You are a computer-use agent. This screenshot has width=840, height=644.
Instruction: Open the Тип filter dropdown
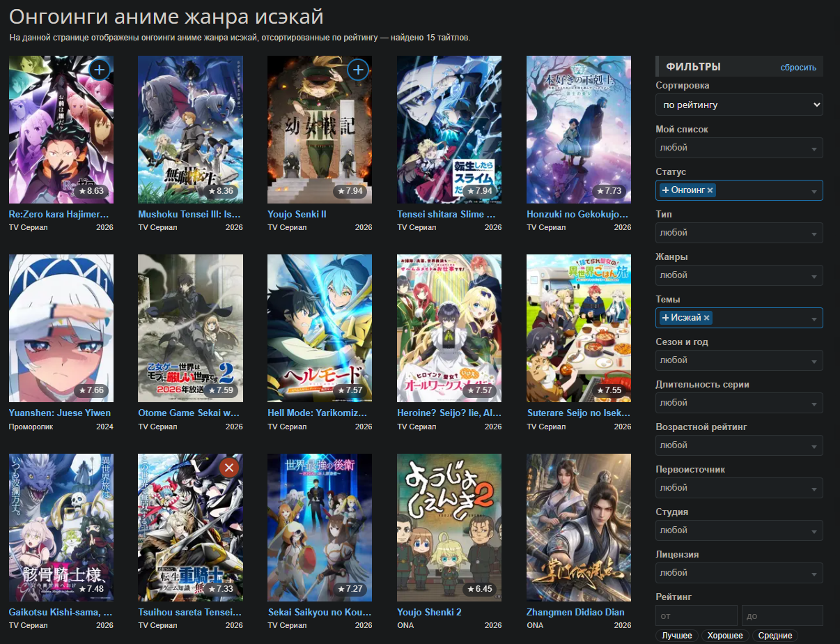tap(739, 233)
